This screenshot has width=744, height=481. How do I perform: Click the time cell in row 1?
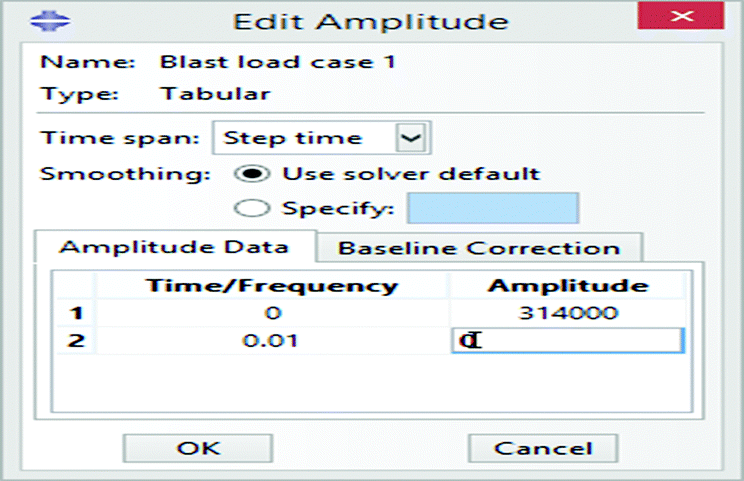(x=273, y=313)
